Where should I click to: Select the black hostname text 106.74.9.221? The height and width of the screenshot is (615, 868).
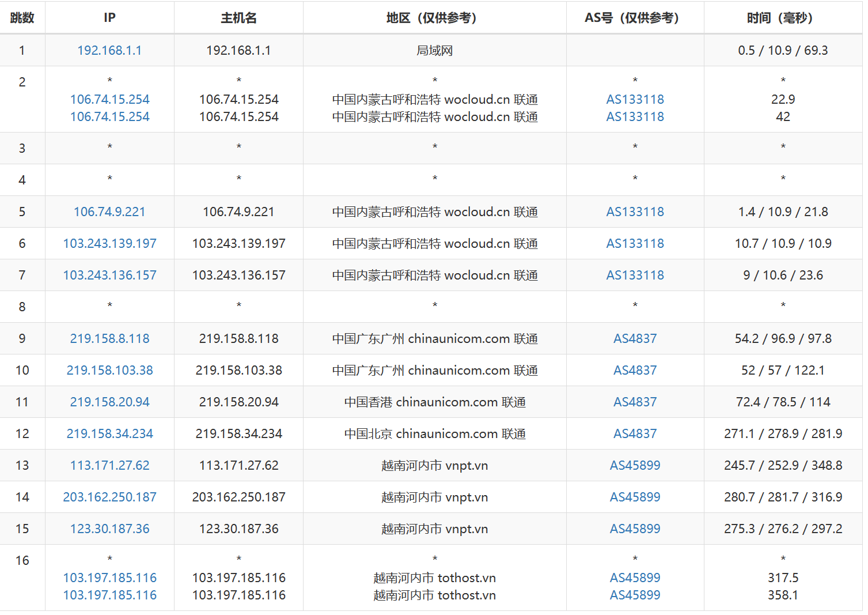(x=238, y=212)
